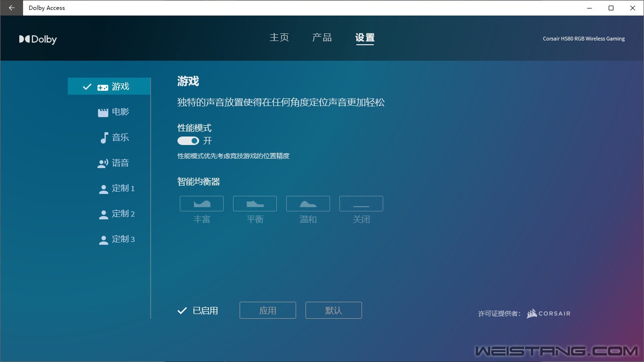
Task: Open the 设置 tab
Action: pos(365,38)
